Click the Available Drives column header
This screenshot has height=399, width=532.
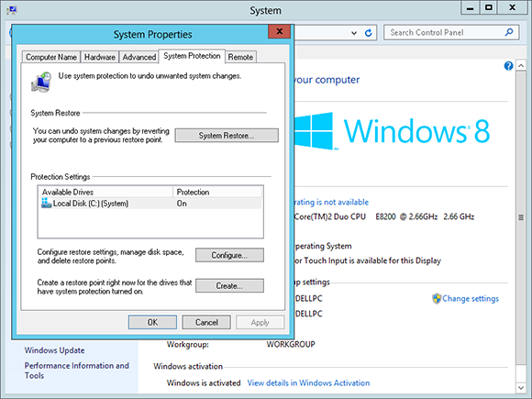(105, 192)
